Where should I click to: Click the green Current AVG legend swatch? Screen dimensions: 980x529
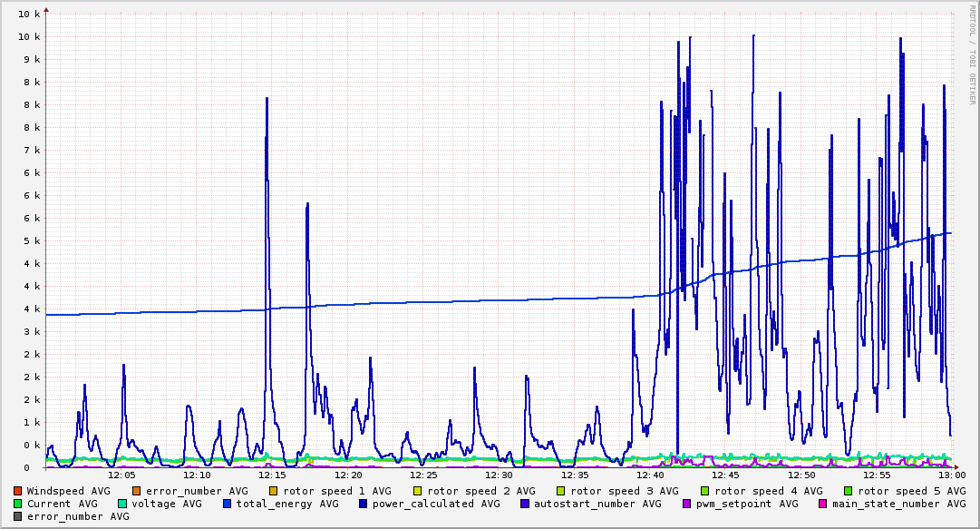[x=17, y=504]
